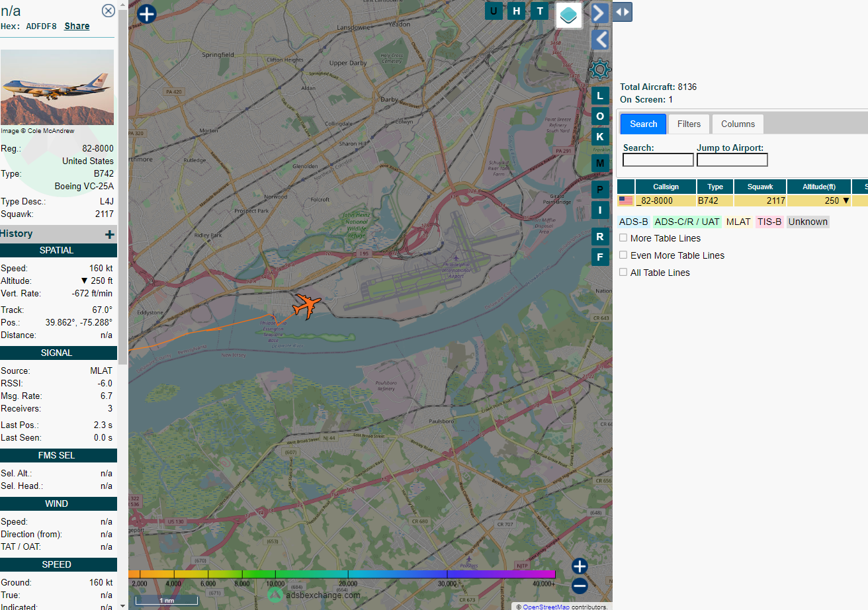Click the right chevron sidebar arrow

(599, 13)
